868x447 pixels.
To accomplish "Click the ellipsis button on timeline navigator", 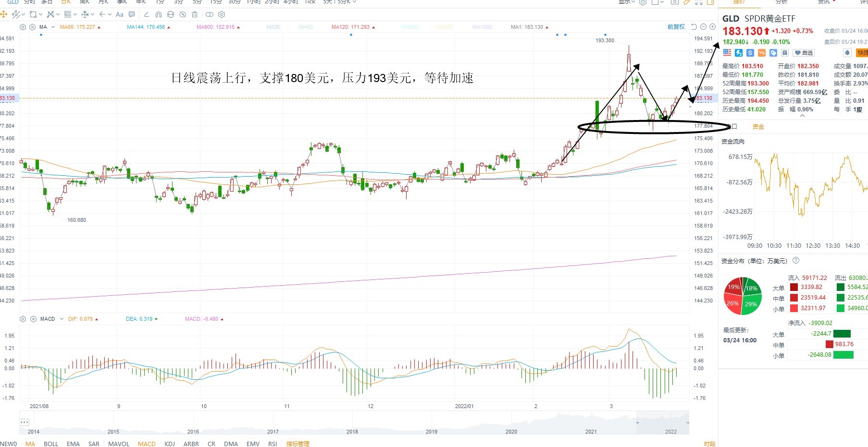I will (x=25, y=422).
